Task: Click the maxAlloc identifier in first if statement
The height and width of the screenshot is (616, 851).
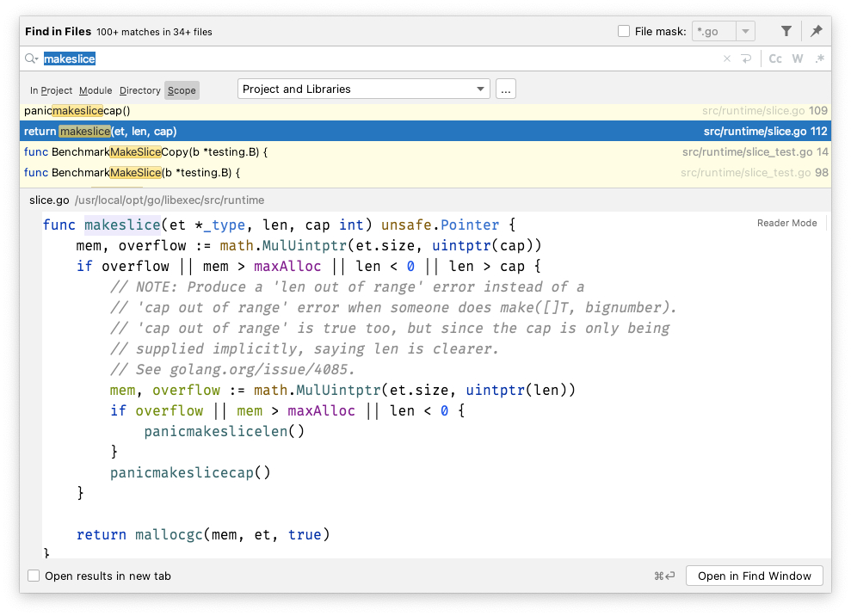Action: (287, 267)
